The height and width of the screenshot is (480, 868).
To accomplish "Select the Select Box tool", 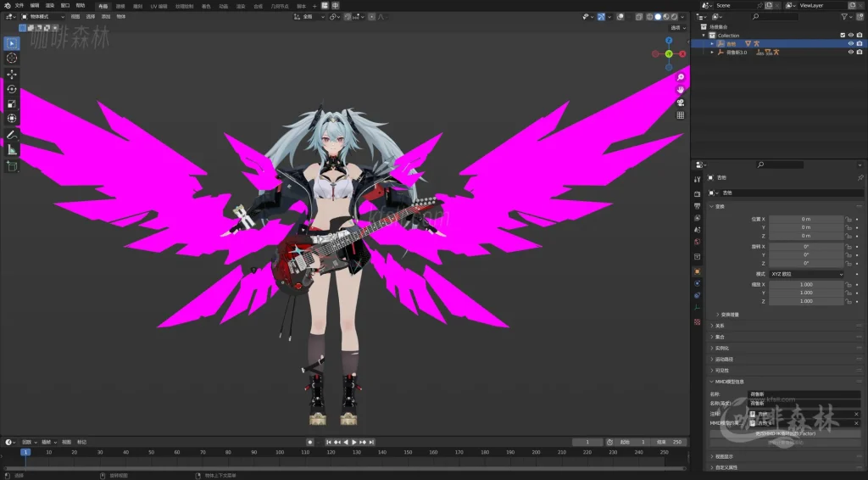I will point(12,43).
